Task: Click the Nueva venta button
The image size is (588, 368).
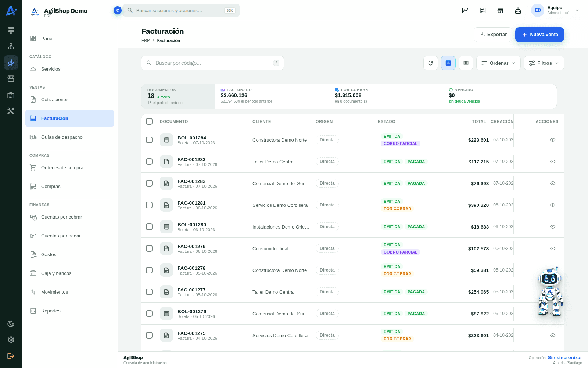Action: click(539, 35)
